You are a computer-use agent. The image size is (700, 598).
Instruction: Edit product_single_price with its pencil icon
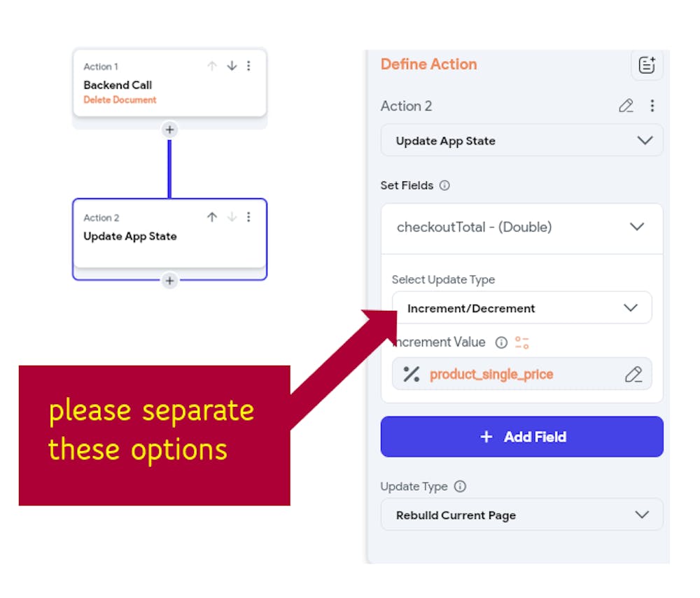(x=633, y=374)
